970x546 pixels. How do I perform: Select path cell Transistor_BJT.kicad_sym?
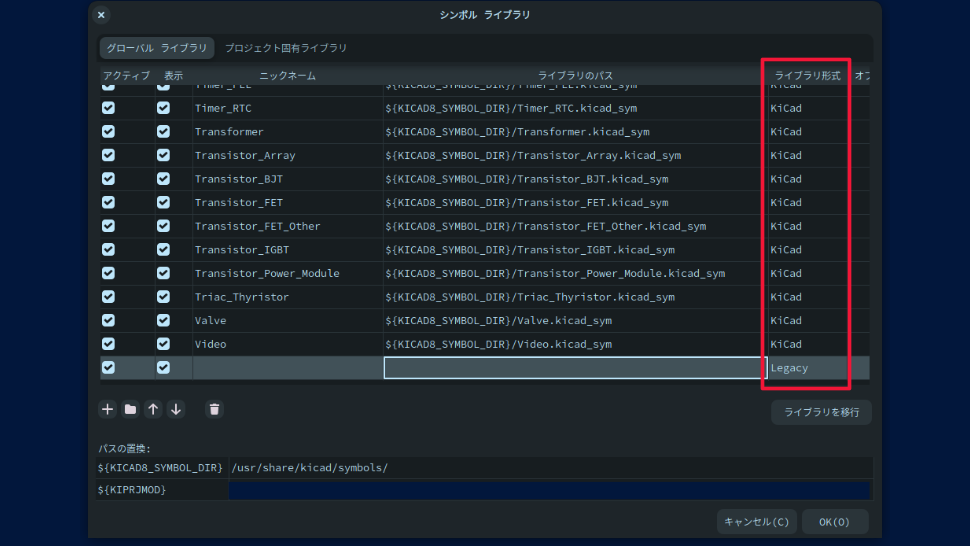(575, 179)
